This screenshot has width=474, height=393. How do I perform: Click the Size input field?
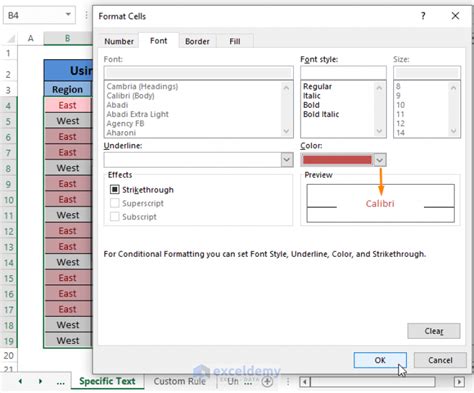pyautogui.click(x=427, y=73)
